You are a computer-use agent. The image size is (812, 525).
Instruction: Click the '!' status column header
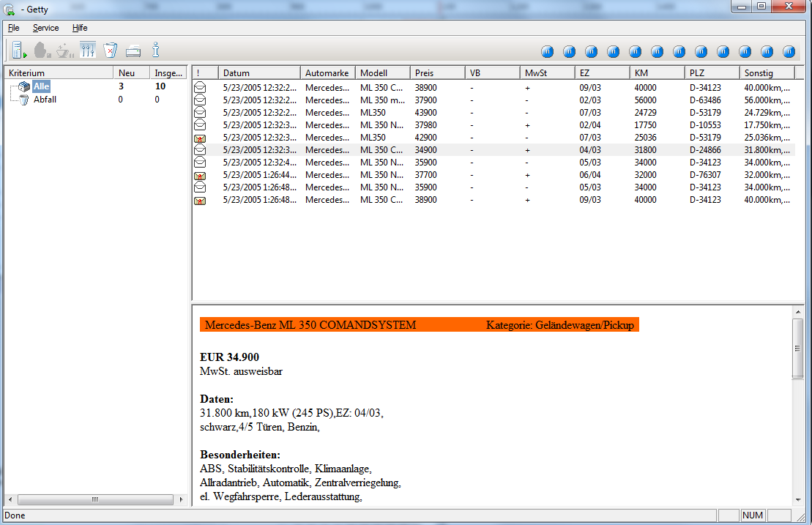pos(206,73)
